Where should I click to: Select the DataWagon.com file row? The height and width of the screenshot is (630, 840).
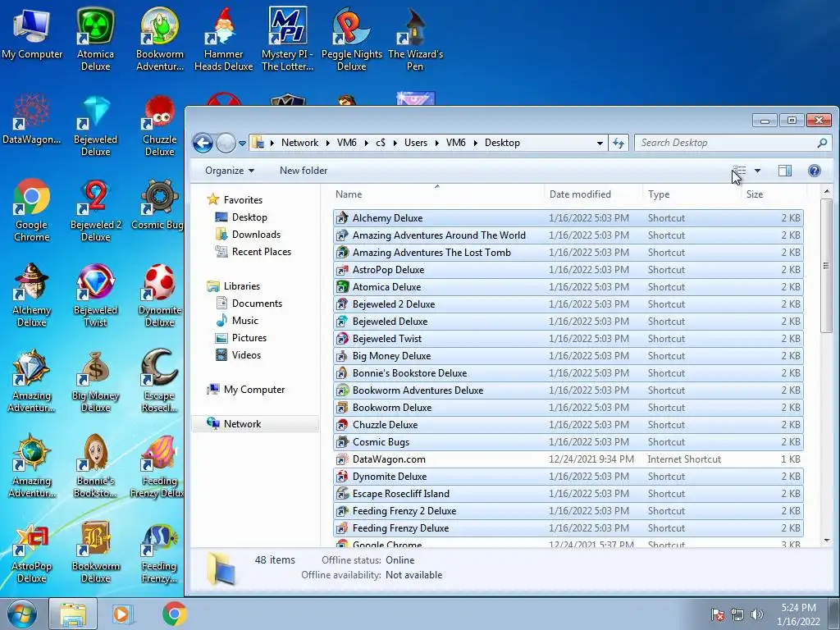[568, 459]
